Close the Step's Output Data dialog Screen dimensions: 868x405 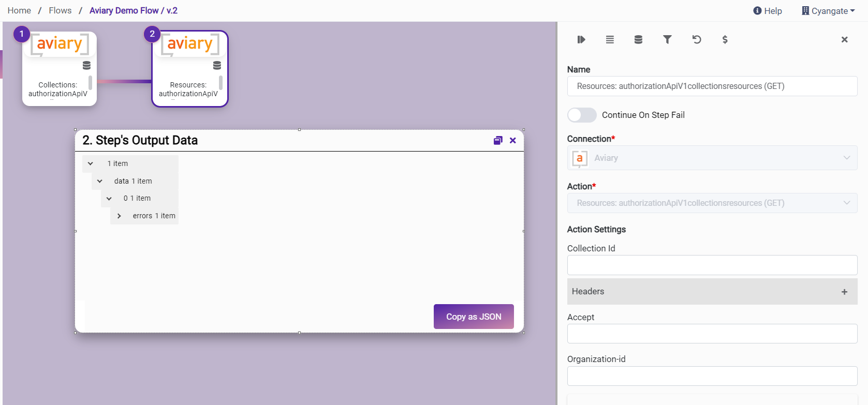(x=513, y=141)
